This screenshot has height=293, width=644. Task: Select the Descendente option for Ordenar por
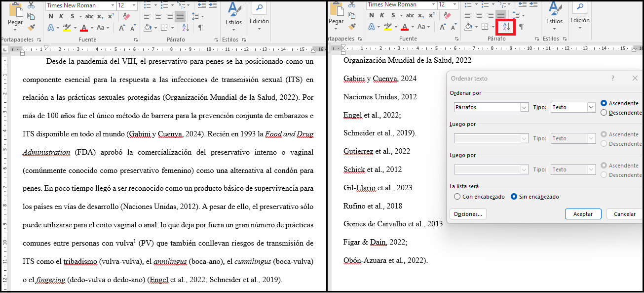604,113
